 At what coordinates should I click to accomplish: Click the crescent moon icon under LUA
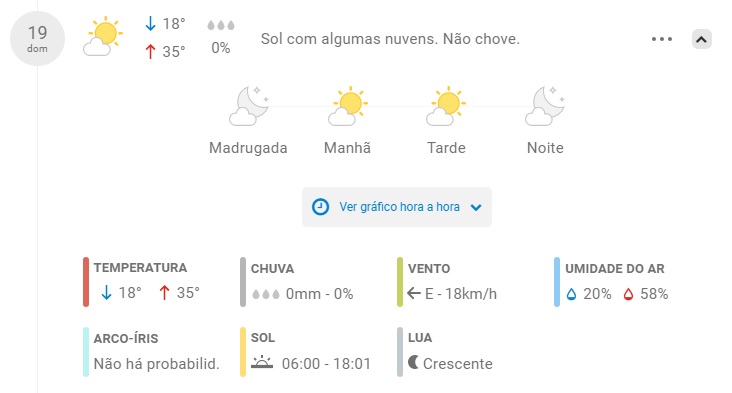pos(413,362)
